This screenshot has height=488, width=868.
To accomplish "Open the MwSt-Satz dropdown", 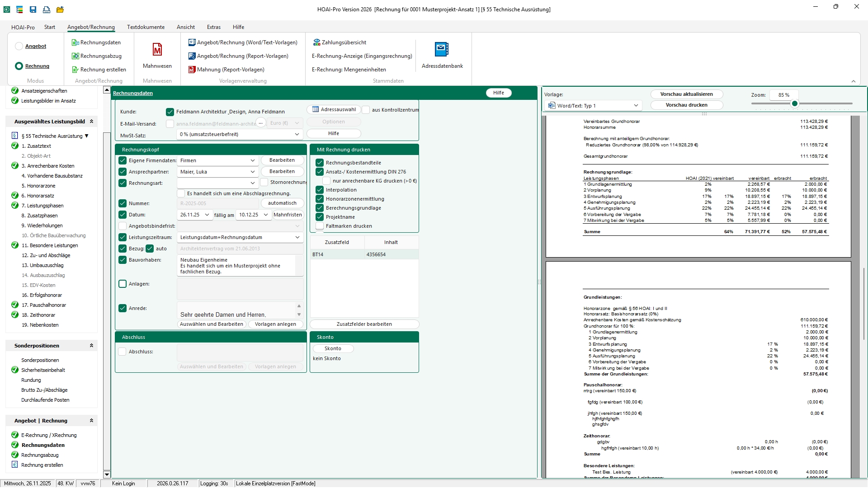I will point(297,134).
